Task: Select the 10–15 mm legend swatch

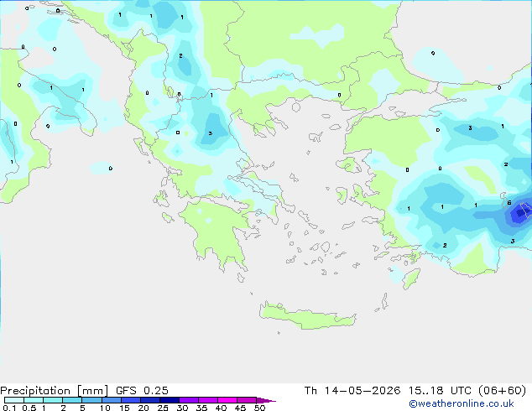Action: [x=112, y=400]
